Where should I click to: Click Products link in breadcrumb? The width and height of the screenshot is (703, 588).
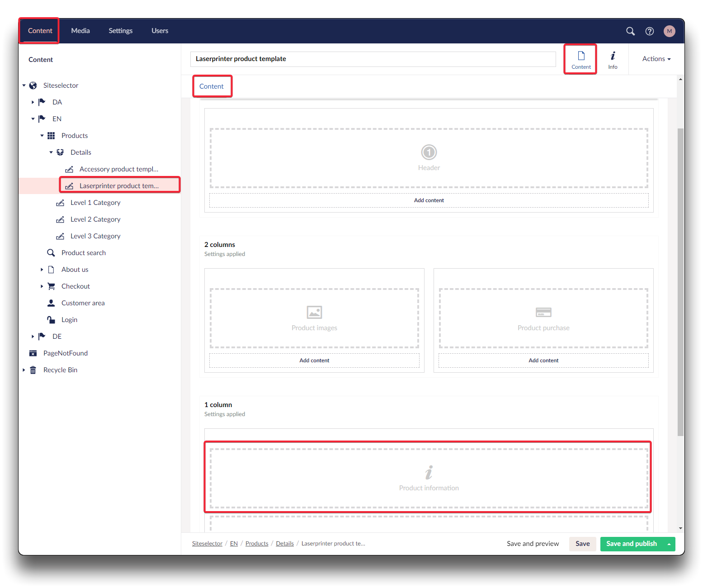point(257,544)
